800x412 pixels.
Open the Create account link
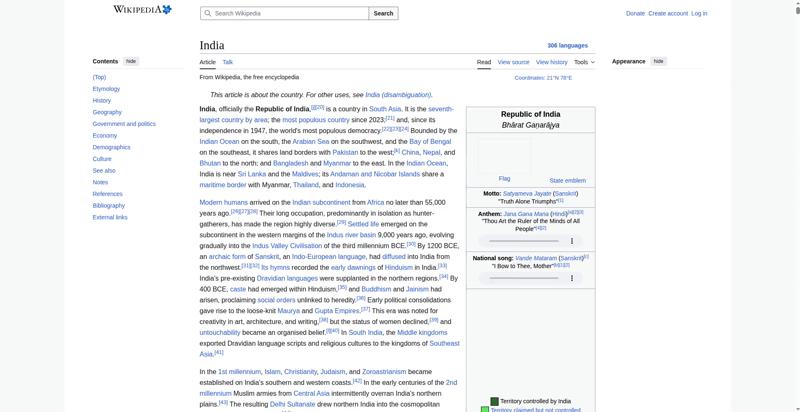pos(668,13)
